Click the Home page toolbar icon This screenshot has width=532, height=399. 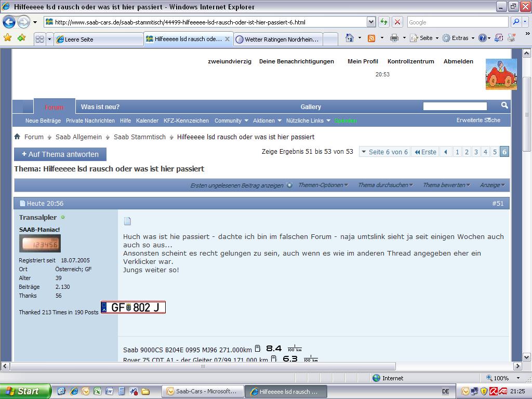pos(350,38)
